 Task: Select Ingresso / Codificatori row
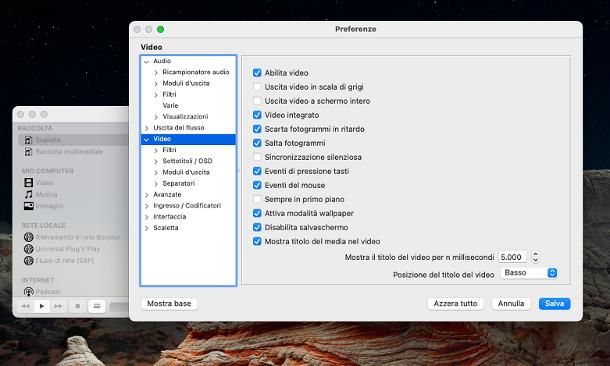click(188, 205)
